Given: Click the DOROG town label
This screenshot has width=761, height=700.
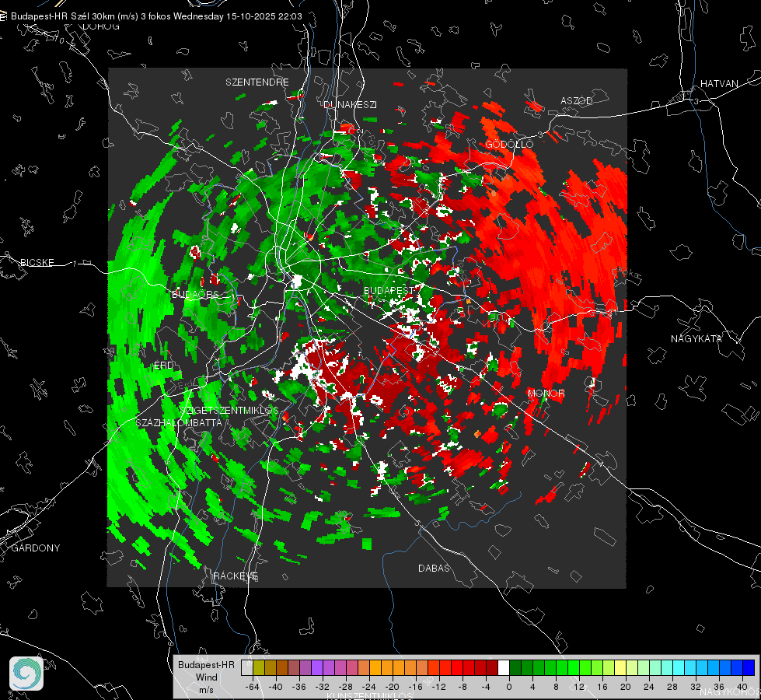Looking at the screenshot, I should click(101, 26).
